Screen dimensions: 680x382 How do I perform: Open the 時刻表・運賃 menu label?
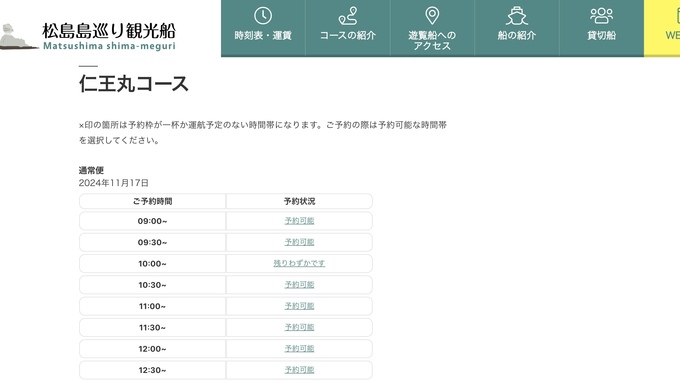coord(263,36)
